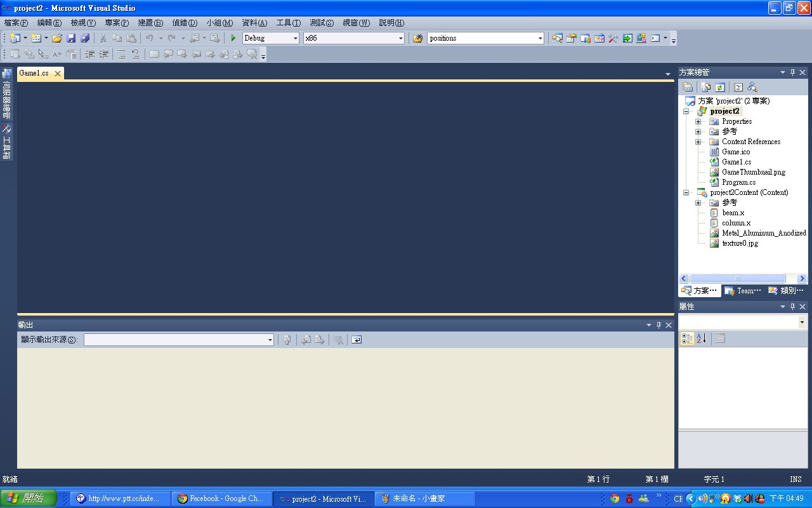Toggle auto-hide pin on Output panel

pos(658,325)
